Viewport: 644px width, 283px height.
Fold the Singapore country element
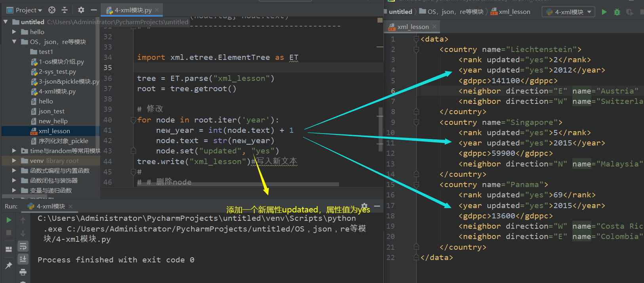point(416,122)
